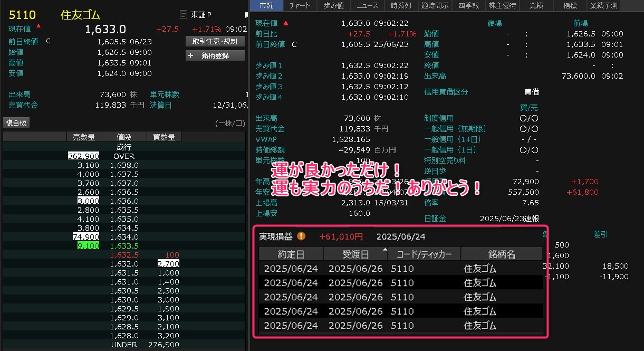The height and width of the screenshot is (351, 644).
Task: Click the OVER row quantity 362,900
Action: coord(83,156)
